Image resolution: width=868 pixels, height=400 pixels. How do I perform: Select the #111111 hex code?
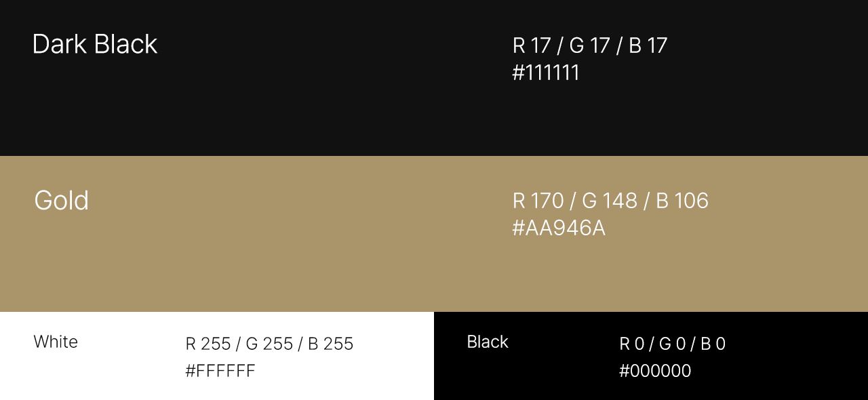tap(546, 73)
